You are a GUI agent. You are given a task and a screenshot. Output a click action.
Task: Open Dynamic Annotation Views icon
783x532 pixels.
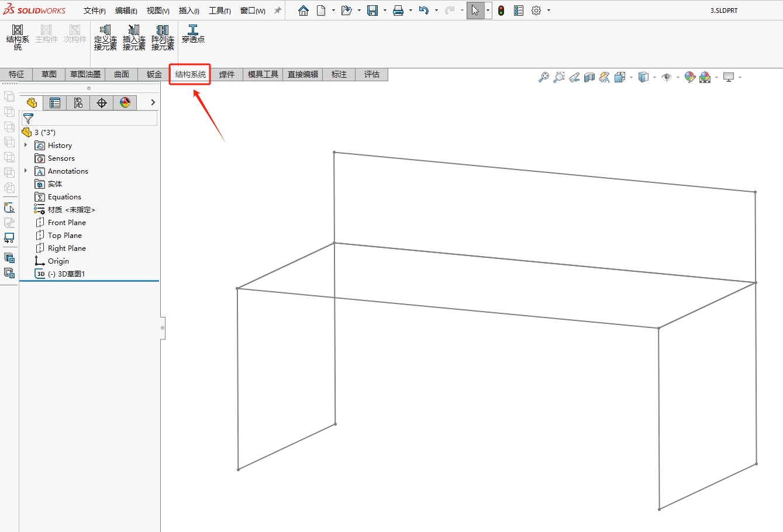tap(605, 77)
